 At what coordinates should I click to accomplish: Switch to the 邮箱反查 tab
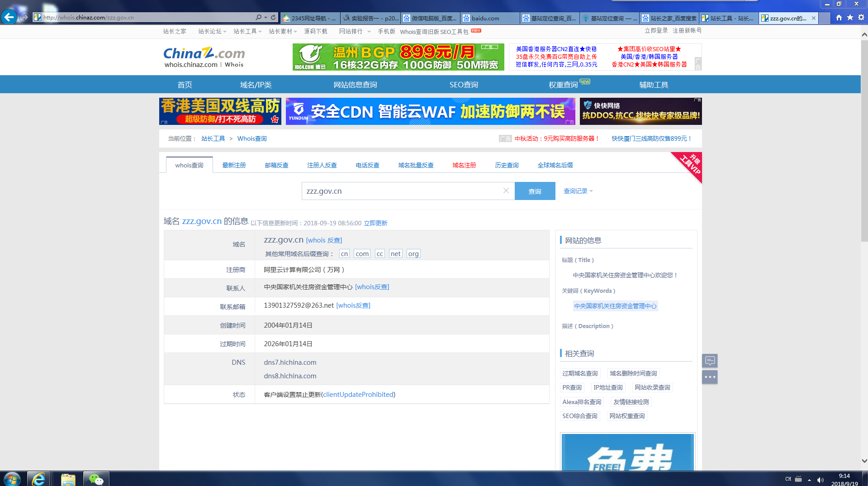point(276,165)
